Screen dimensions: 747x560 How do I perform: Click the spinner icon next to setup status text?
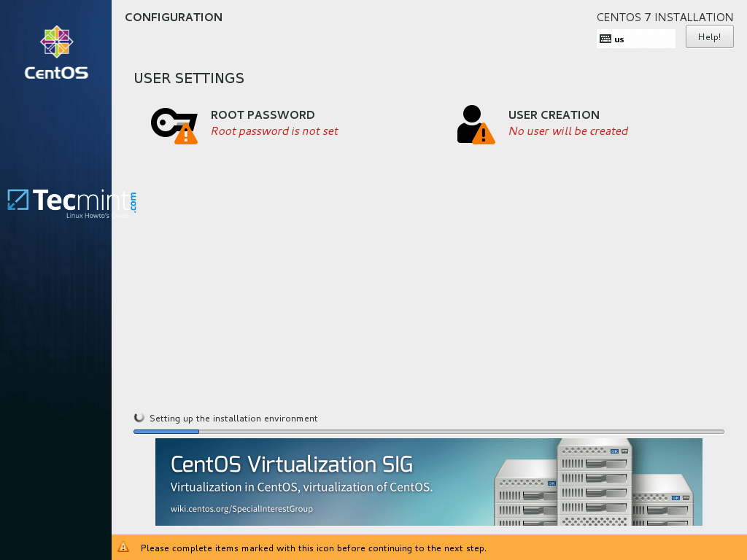(x=139, y=417)
